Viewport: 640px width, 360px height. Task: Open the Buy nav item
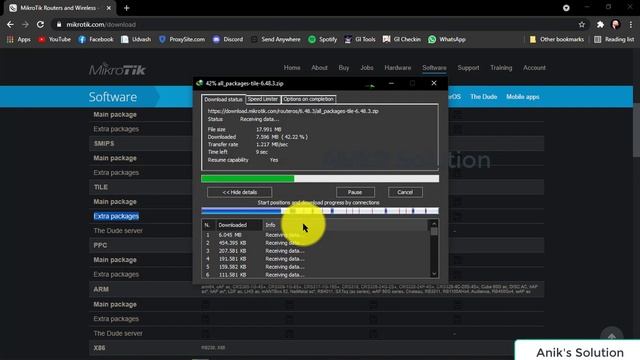click(344, 68)
